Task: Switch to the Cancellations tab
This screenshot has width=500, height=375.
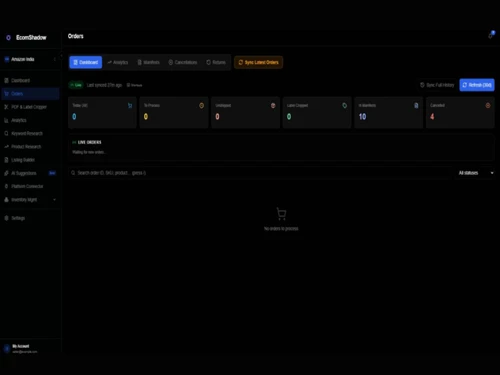Action: (x=183, y=62)
